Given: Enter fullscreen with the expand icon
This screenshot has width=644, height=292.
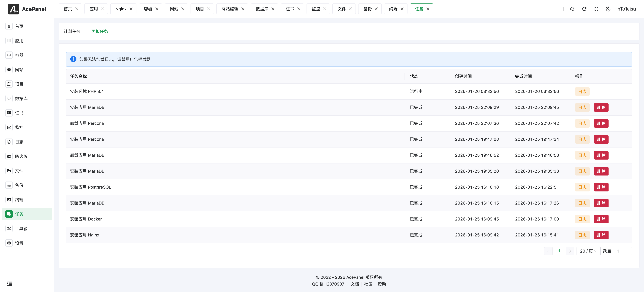Looking at the screenshot, I should (x=596, y=9).
